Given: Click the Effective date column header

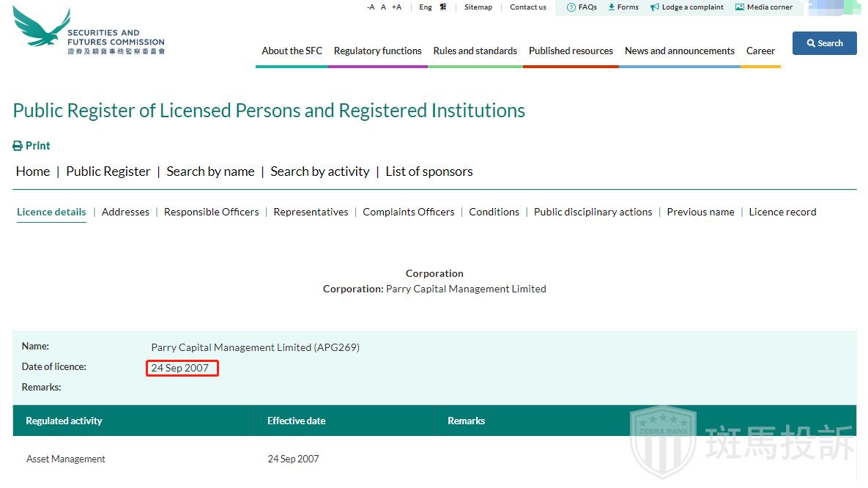Looking at the screenshot, I should point(296,421).
